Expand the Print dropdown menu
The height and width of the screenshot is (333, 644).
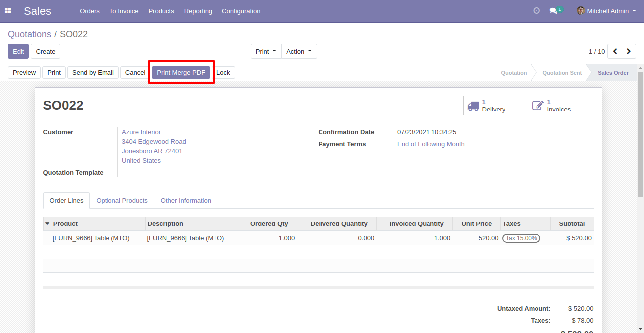point(266,51)
